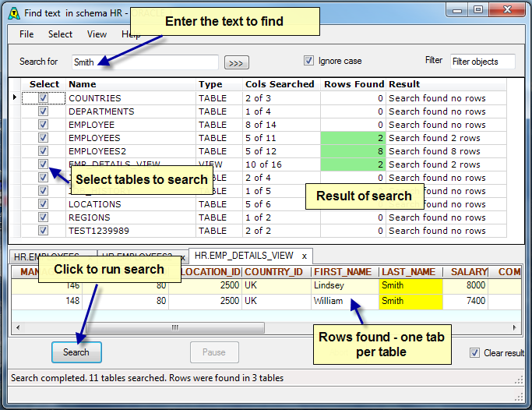
Task: Click the Type column header
Action: pos(219,84)
